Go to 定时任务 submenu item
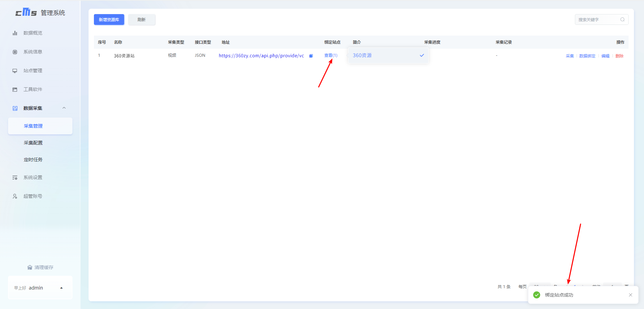Viewport: 644px width, 309px height. click(33, 160)
